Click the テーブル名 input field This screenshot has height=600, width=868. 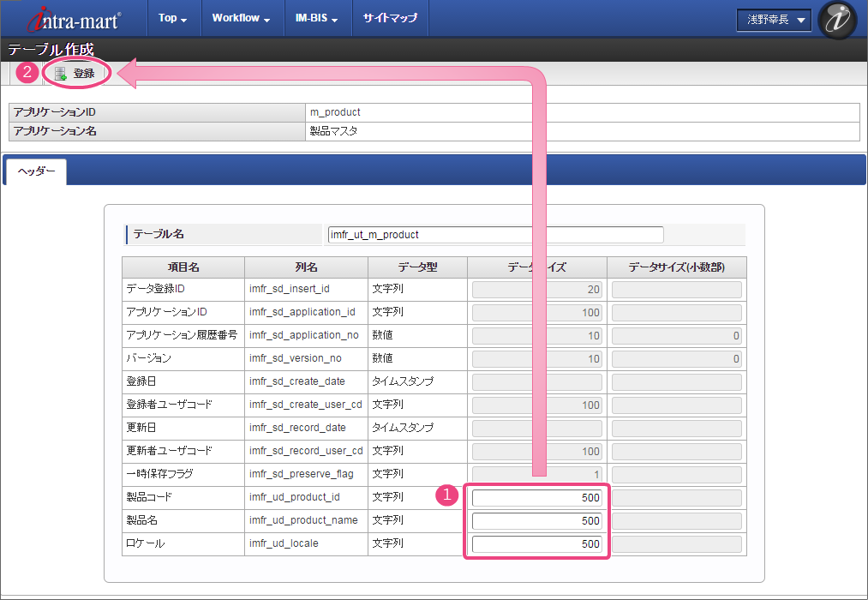[x=495, y=235]
